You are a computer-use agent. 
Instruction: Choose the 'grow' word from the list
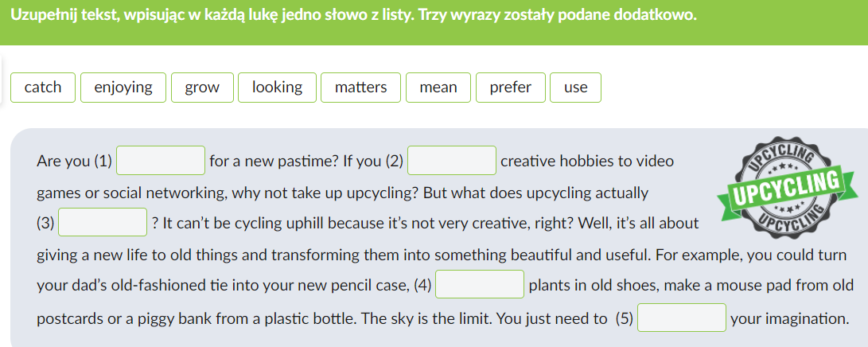[x=202, y=88]
